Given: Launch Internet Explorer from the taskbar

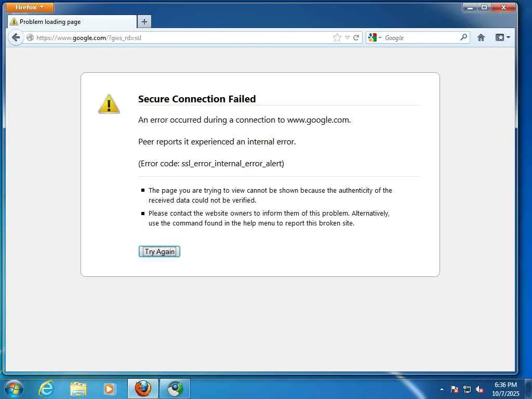Looking at the screenshot, I should (x=46, y=389).
